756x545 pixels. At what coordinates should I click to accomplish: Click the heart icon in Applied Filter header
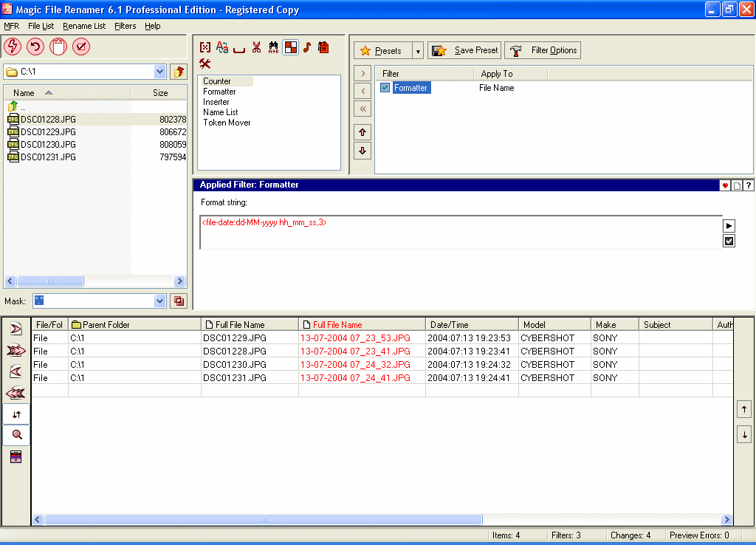724,185
